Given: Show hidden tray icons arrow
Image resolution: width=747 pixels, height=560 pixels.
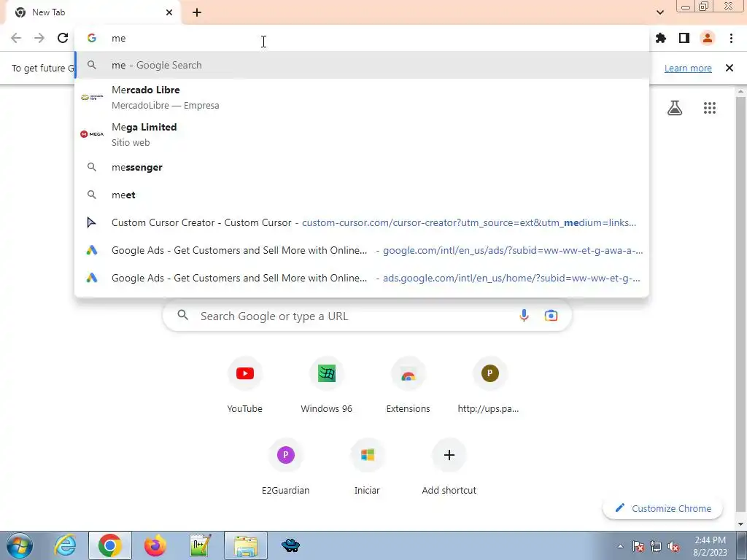Looking at the screenshot, I should pyautogui.click(x=620, y=546).
